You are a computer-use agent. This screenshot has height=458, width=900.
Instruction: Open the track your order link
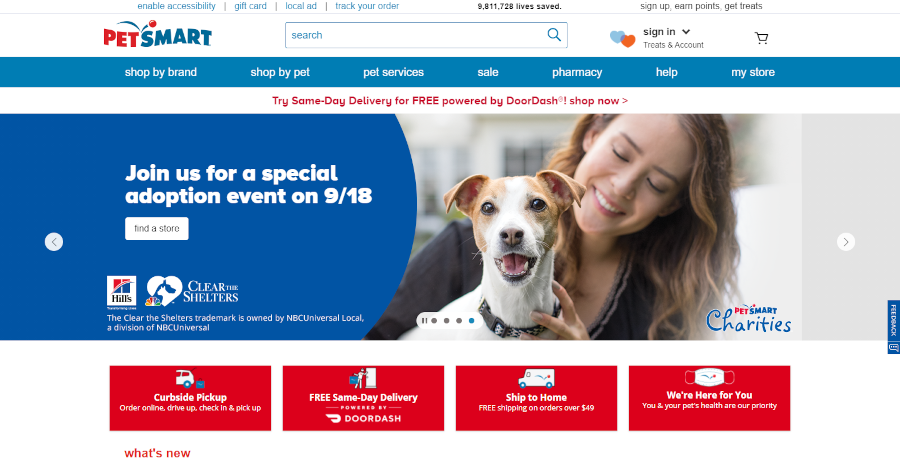tap(367, 6)
